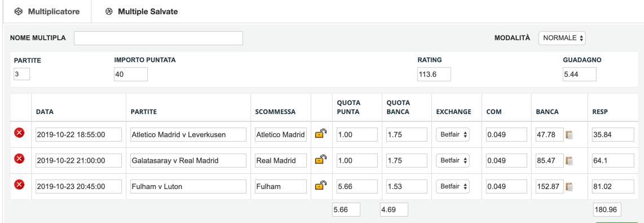Open the Betfair exchange dropdown for Atletico Madrid row
This screenshot has width=644, height=223.
pyautogui.click(x=453, y=134)
